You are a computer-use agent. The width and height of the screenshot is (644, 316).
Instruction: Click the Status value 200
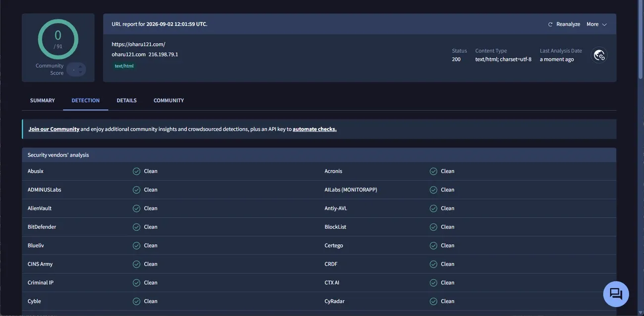click(x=456, y=59)
